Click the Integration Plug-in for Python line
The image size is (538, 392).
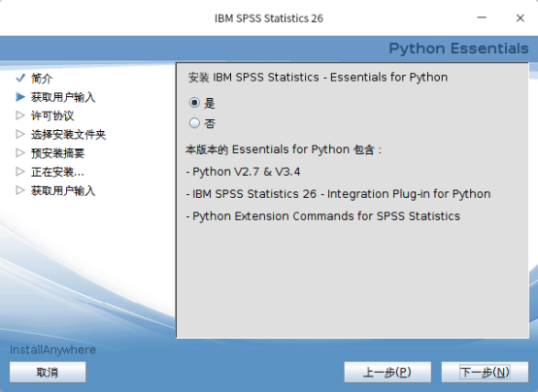pos(338,194)
